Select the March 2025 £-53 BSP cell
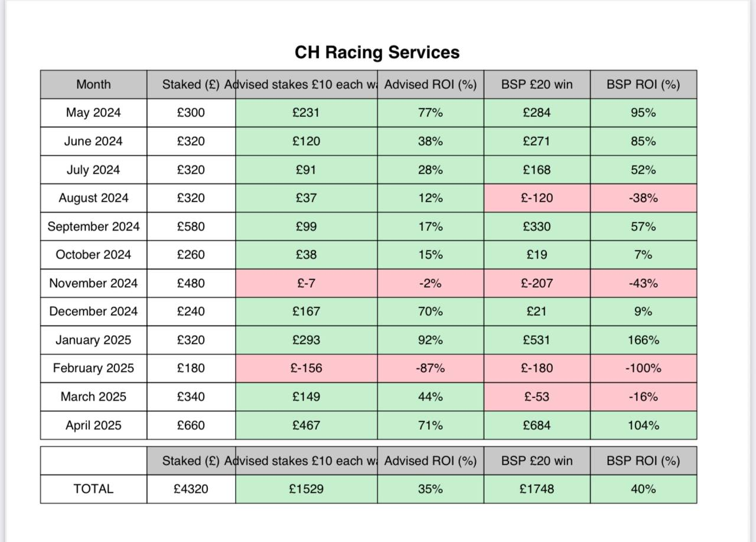756x542 pixels. (x=536, y=397)
